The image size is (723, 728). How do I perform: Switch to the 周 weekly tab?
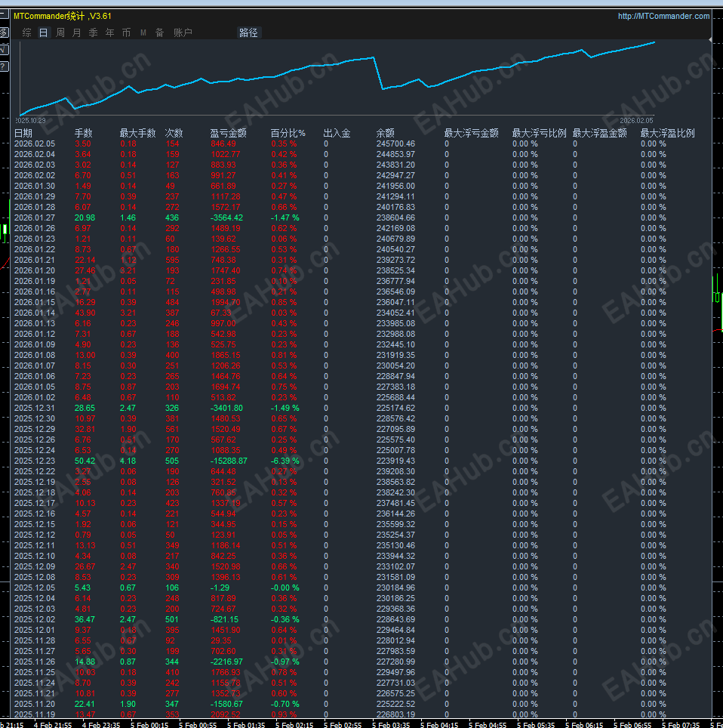[x=60, y=32]
